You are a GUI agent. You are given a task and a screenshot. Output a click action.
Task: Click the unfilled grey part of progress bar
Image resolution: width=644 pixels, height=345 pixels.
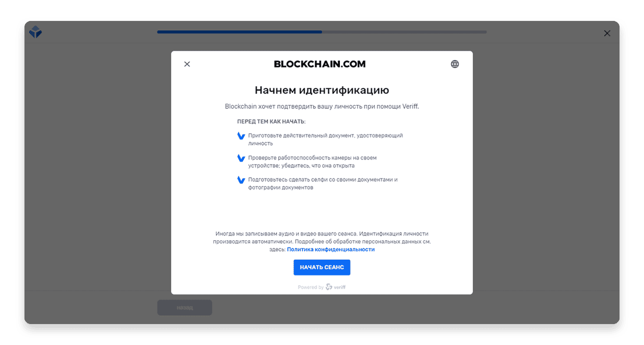(x=404, y=32)
